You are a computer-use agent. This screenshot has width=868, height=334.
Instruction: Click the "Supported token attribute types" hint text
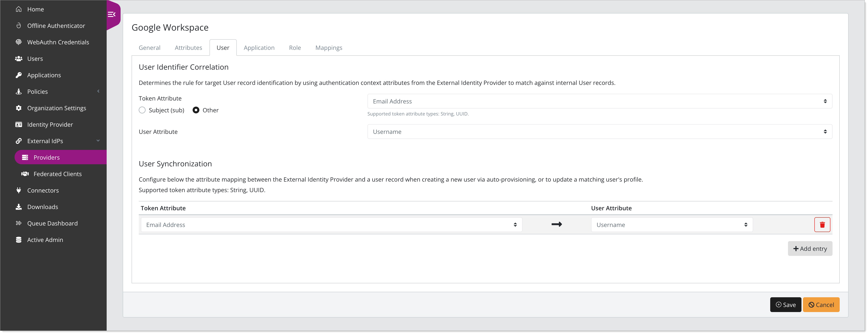pyautogui.click(x=418, y=114)
